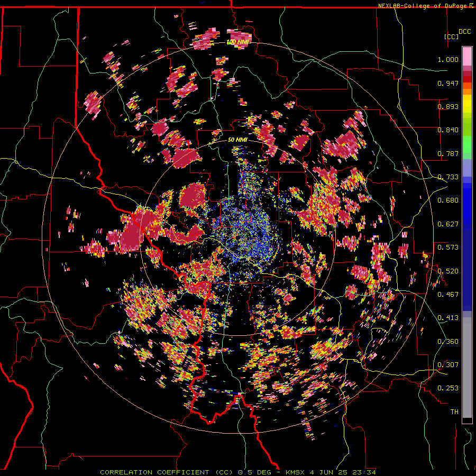476x476 pixels.
Task: Select the 0.947 scale value
Action: pos(448,83)
